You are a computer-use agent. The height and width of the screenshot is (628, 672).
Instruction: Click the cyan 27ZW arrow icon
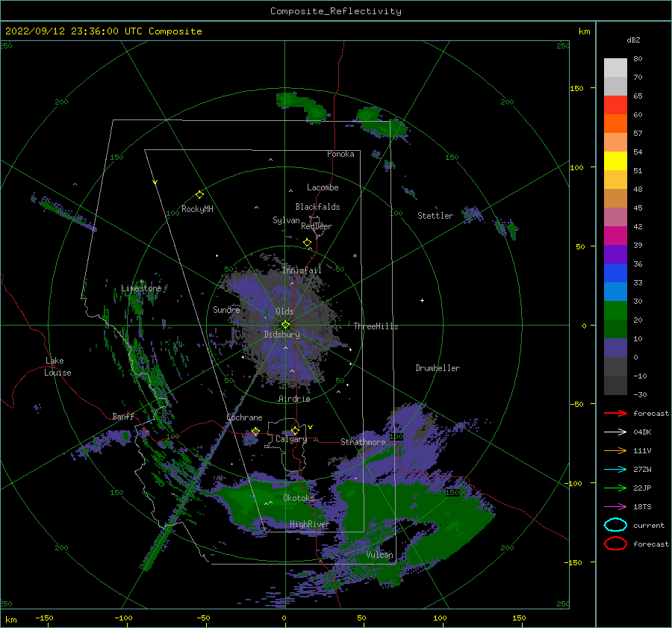click(615, 470)
